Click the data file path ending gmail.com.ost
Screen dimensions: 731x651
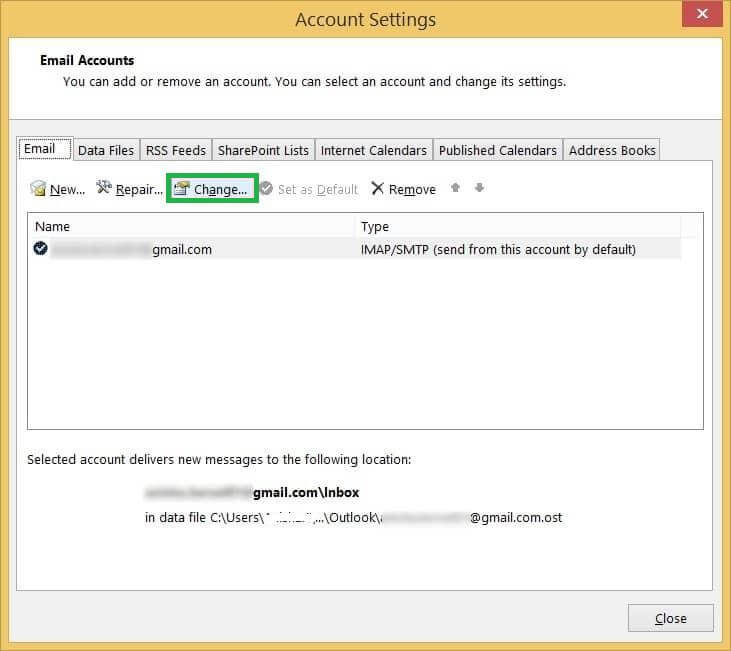353,518
